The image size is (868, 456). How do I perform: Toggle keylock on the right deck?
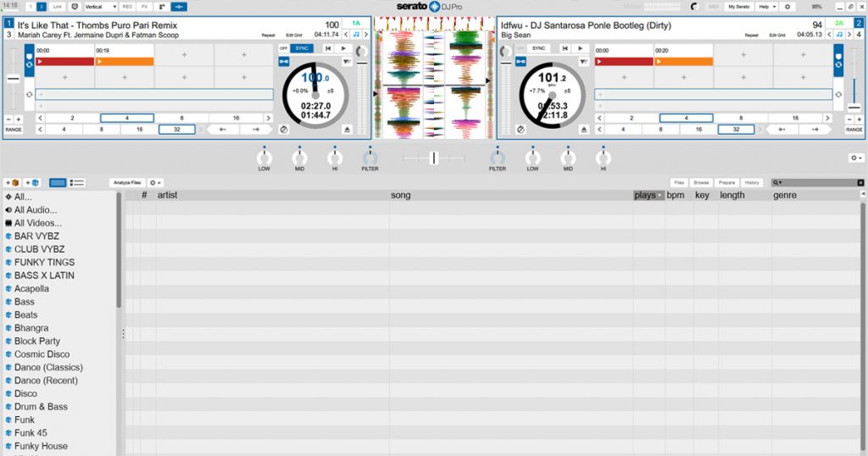click(838, 35)
